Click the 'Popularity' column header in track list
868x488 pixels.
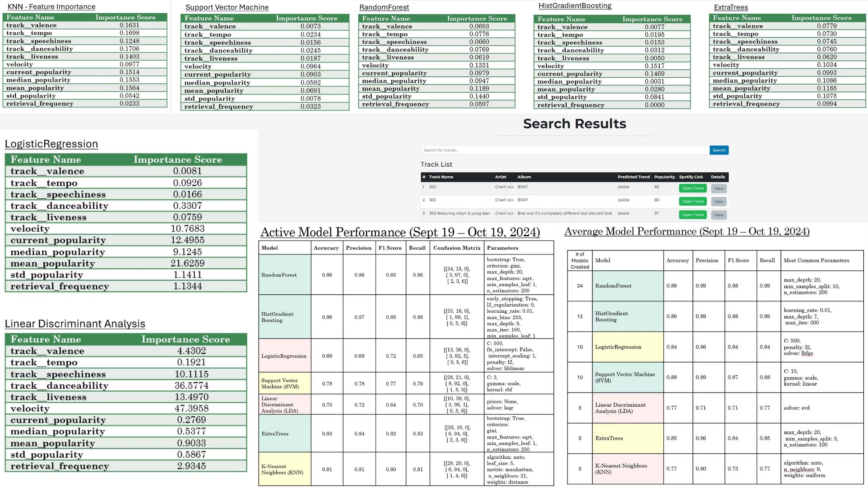[664, 177]
